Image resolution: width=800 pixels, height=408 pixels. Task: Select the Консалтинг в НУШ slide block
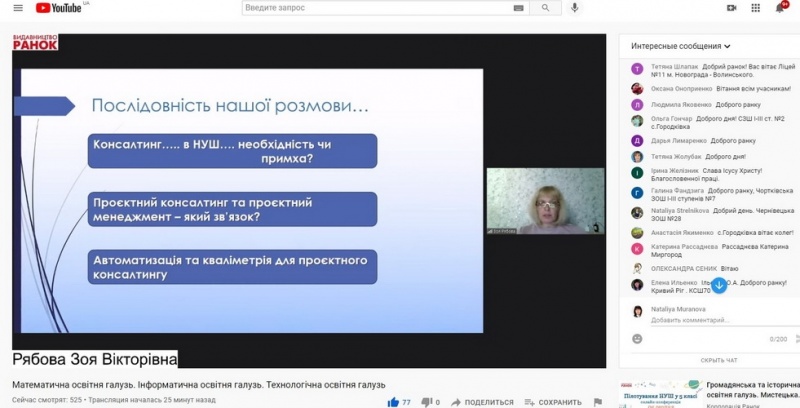233,151
